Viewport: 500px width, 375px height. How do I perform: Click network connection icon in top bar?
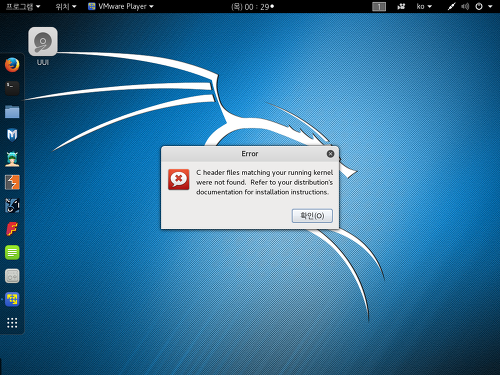point(451,6)
